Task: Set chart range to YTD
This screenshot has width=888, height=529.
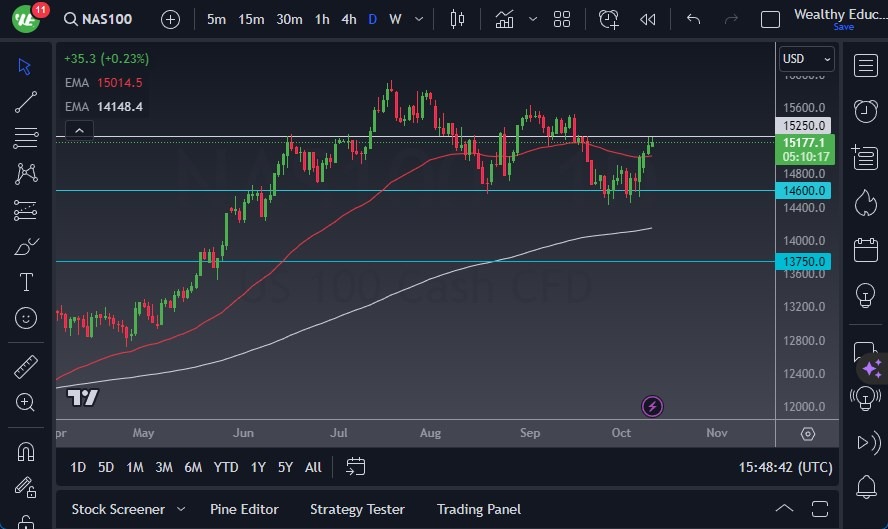Action: (226, 467)
